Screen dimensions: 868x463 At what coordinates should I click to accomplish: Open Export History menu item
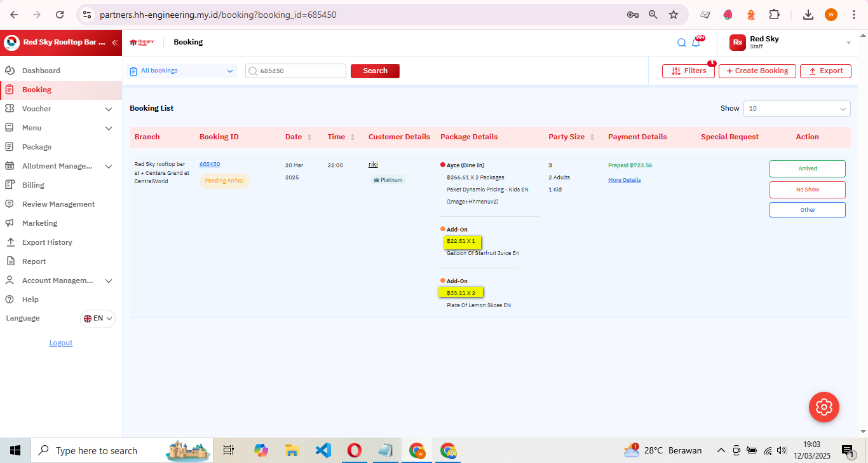pyautogui.click(x=47, y=242)
